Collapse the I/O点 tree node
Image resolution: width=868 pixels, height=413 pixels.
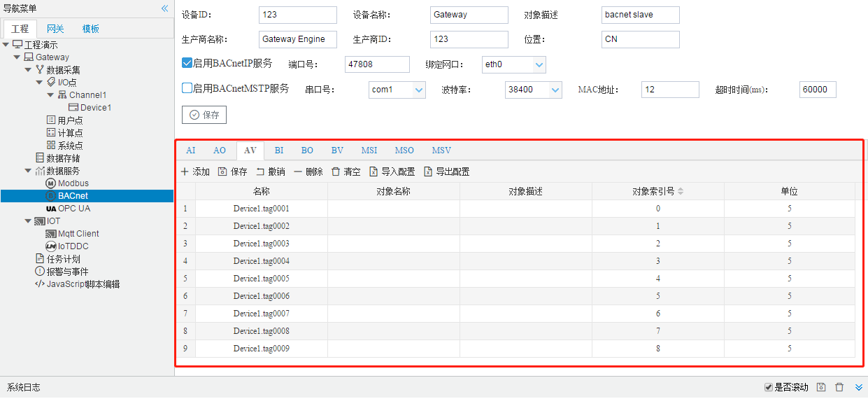40,83
